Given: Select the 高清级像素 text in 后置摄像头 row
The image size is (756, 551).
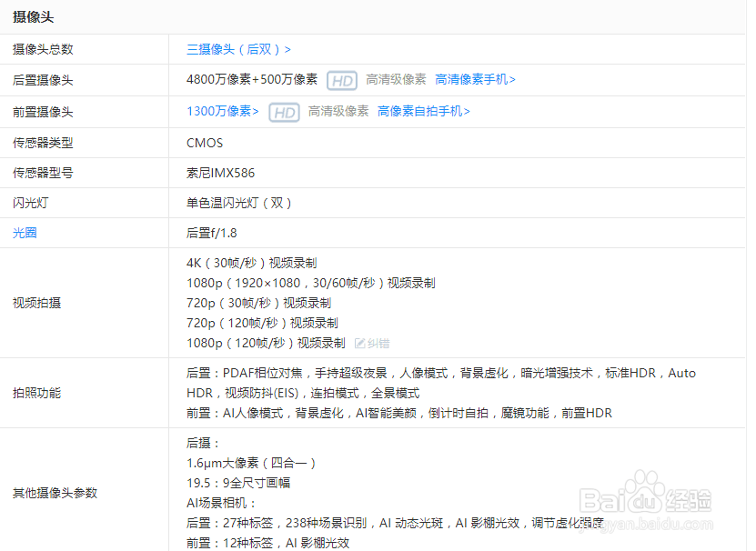Looking at the screenshot, I should pyautogui.click(x=396, y=79).
